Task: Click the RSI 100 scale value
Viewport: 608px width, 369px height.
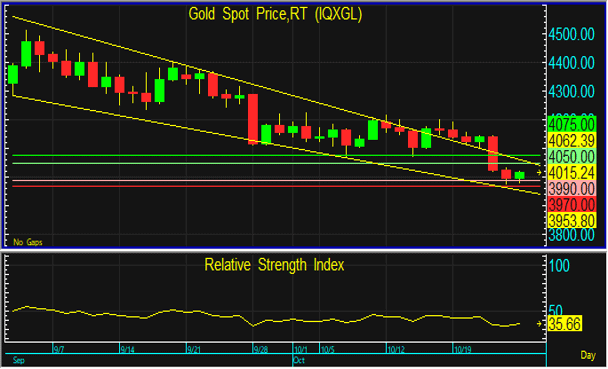Action: point(560,266)
